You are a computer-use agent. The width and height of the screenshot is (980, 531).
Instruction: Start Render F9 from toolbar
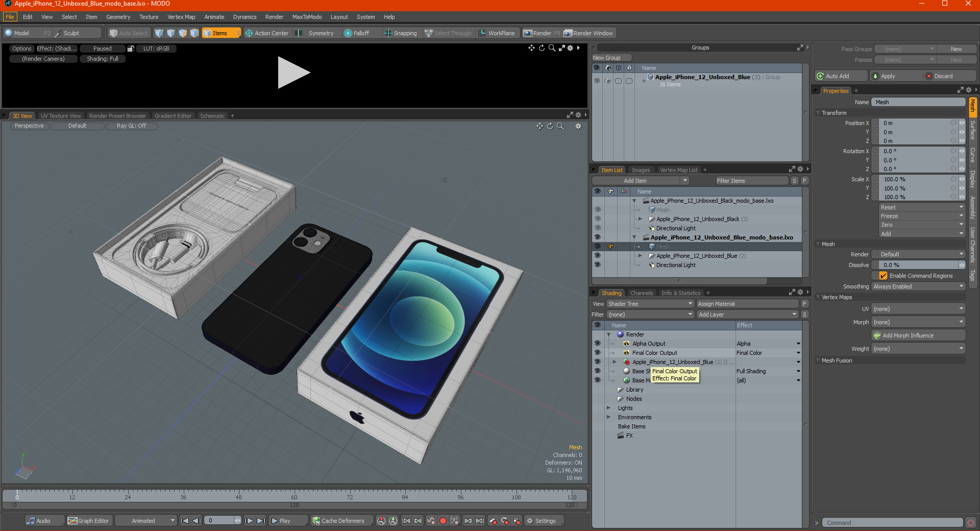(542, 33)
